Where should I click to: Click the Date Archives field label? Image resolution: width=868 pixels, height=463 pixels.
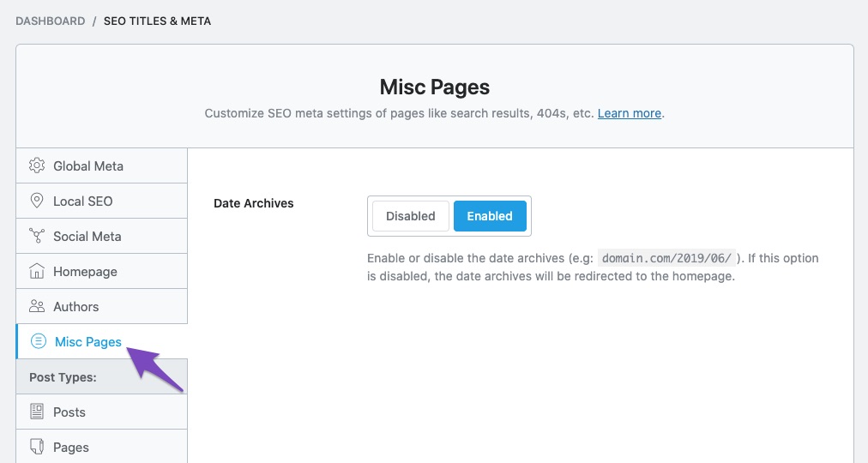(254, 203)
